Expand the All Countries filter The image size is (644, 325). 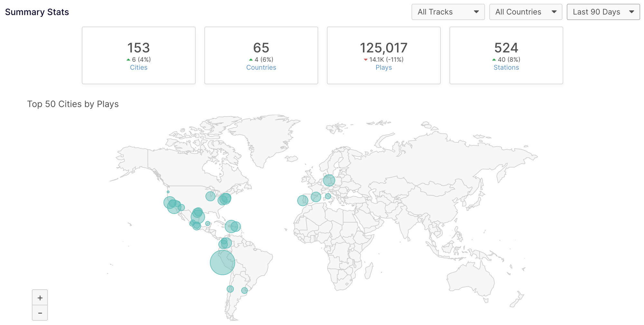(526, 12)
